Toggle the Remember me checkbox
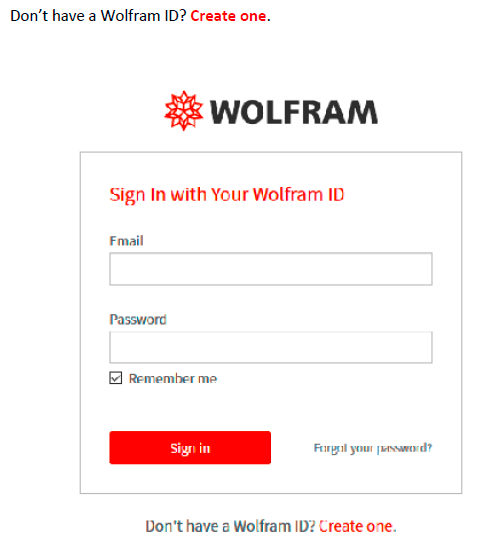The height and width of the screenshot is (550, 487). click(115, 378)
